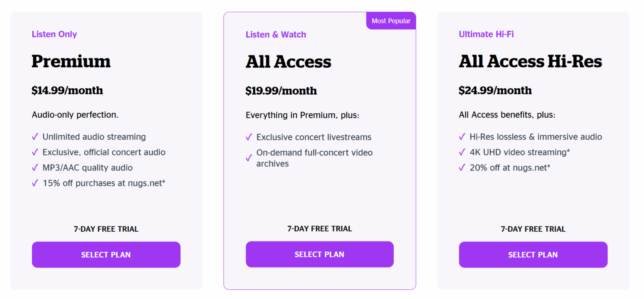Image resolution: width=644 pixels, height=299 pixels.
Task: Click Select Plan under All Access
Action: [x=319, y=254]
